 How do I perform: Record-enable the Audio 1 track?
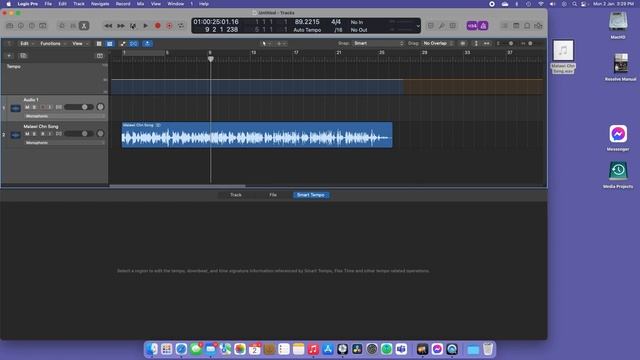(x=42, y=107)
